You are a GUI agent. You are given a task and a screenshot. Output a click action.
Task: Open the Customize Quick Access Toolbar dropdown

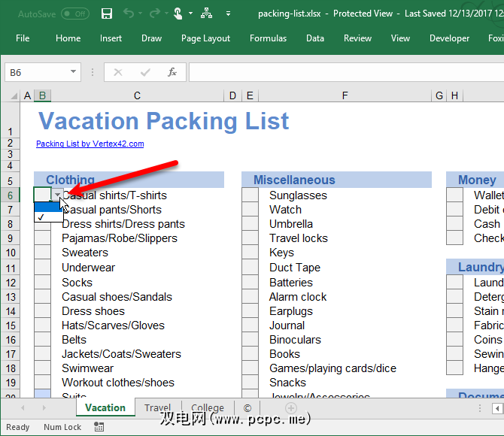[228, 14]
